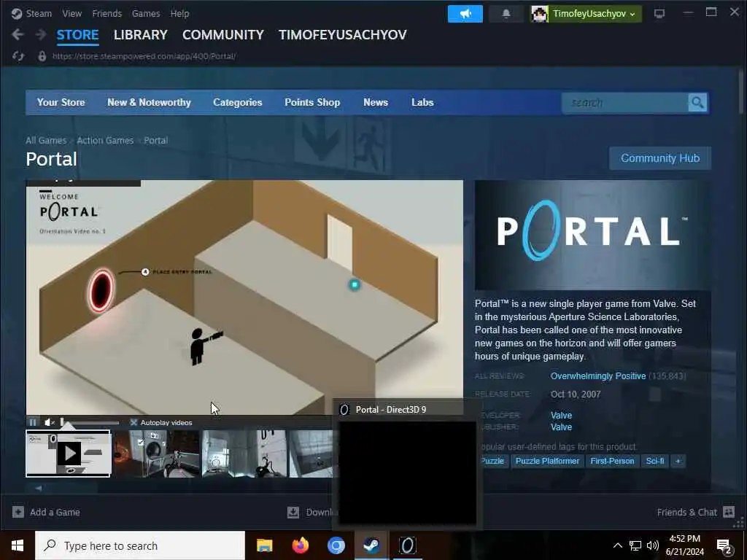The width and height of the screenshot is (747, 560).
Task: Open Downloads via the download icon
Action: 293,512
